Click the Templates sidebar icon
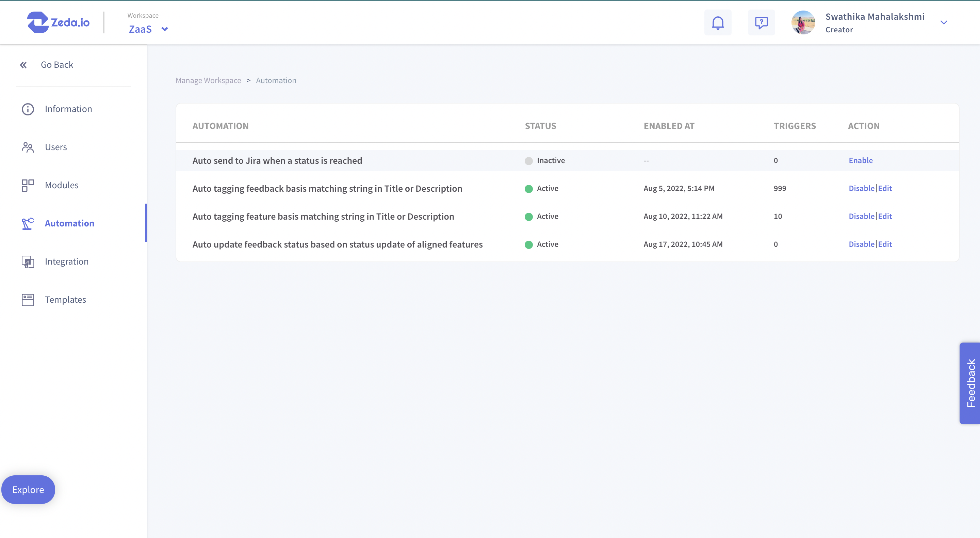 pos(28,300)
